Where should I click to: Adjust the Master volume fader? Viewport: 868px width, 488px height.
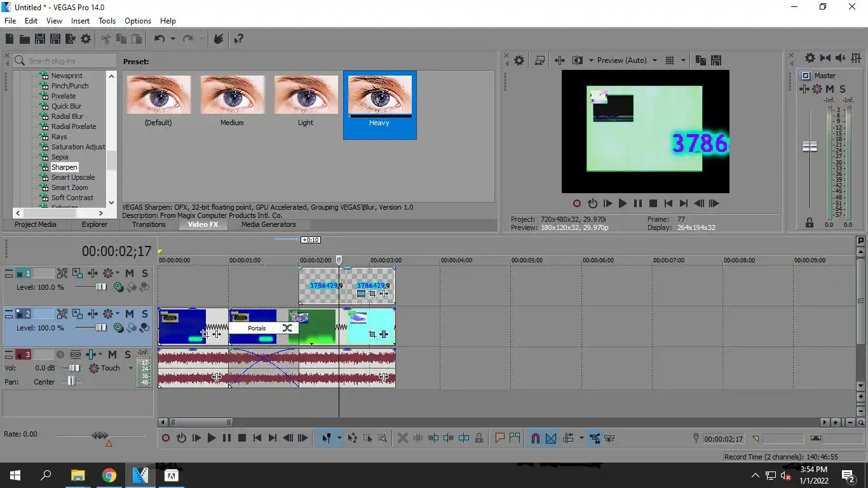[x=810, y=146]
